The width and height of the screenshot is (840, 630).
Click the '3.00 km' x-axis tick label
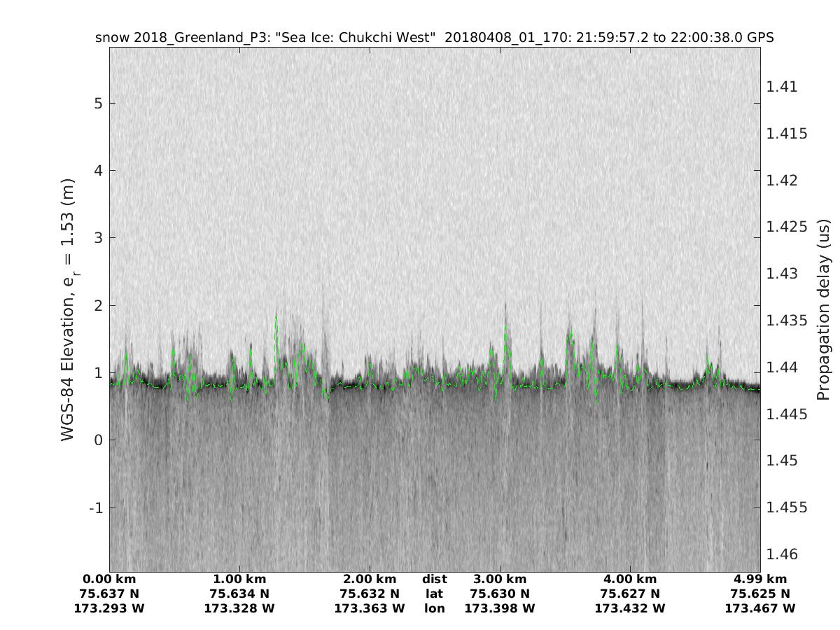tap(500, 579)
